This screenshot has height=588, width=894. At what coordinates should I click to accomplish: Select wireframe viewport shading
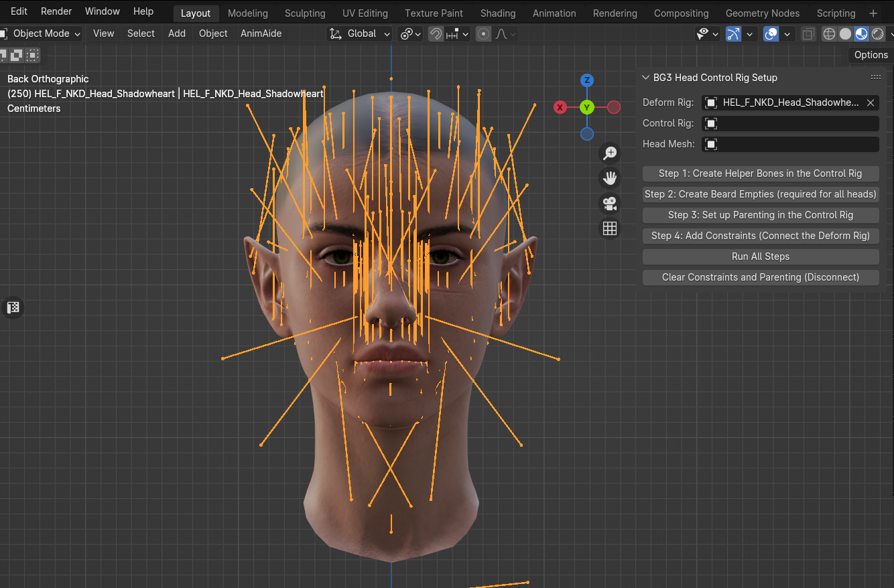(830, 33)
